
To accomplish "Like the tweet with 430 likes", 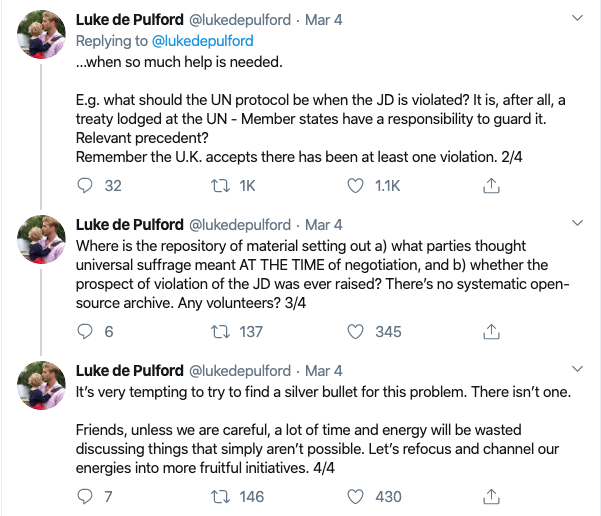I will coord(355,496).
